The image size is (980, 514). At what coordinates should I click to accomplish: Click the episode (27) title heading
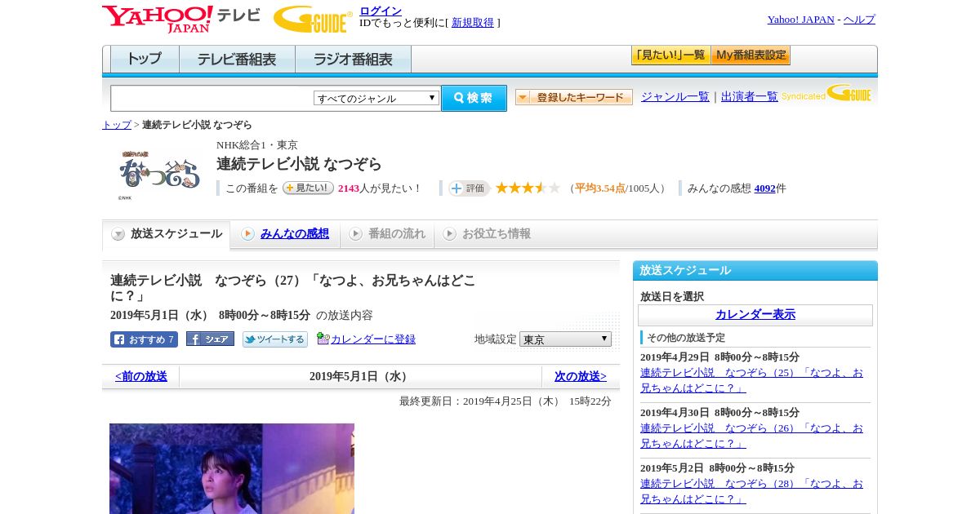293,288
